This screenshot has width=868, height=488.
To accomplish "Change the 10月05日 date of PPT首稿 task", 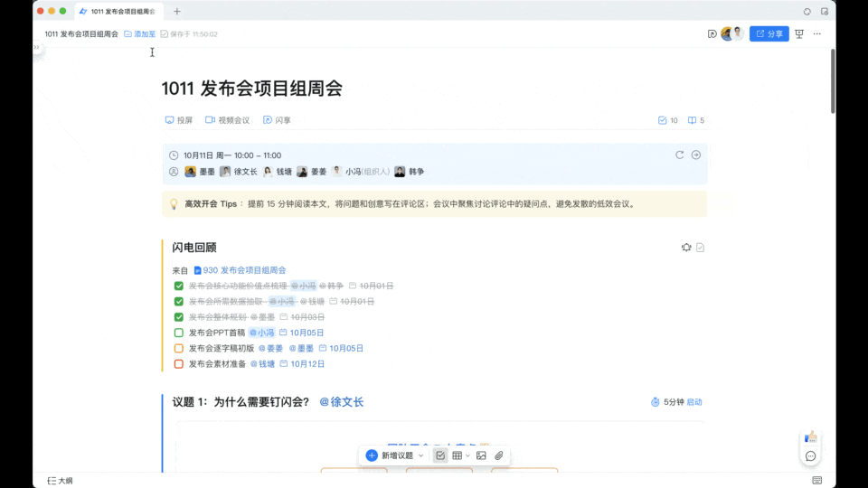I will click(x=302, y=333).
